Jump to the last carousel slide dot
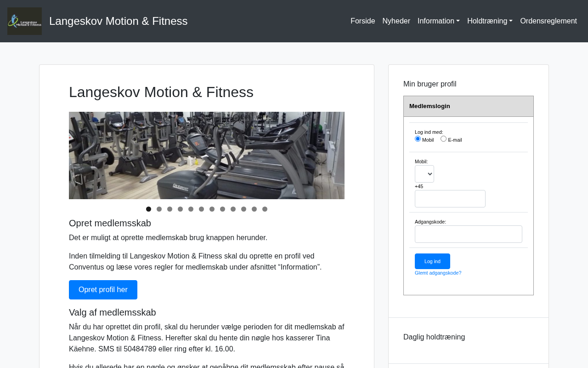This screenshot has height=368, width=588. click(x=265, y=209)
